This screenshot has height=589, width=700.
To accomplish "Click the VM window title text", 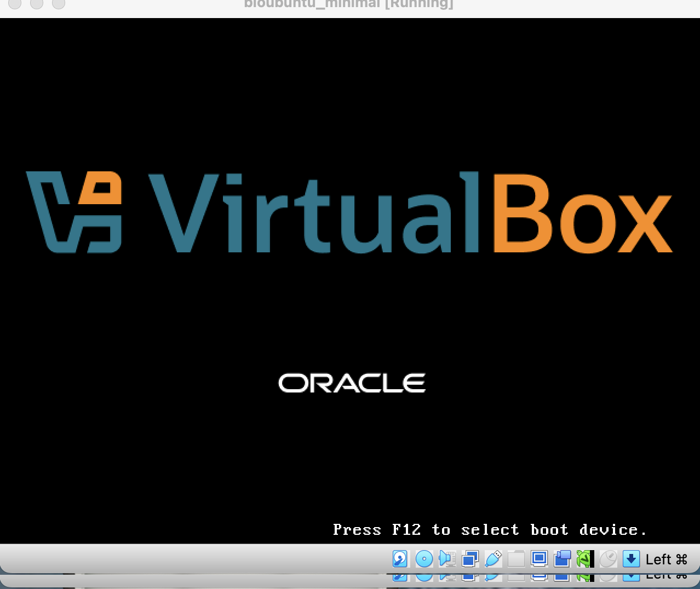I will coord(348,4).
